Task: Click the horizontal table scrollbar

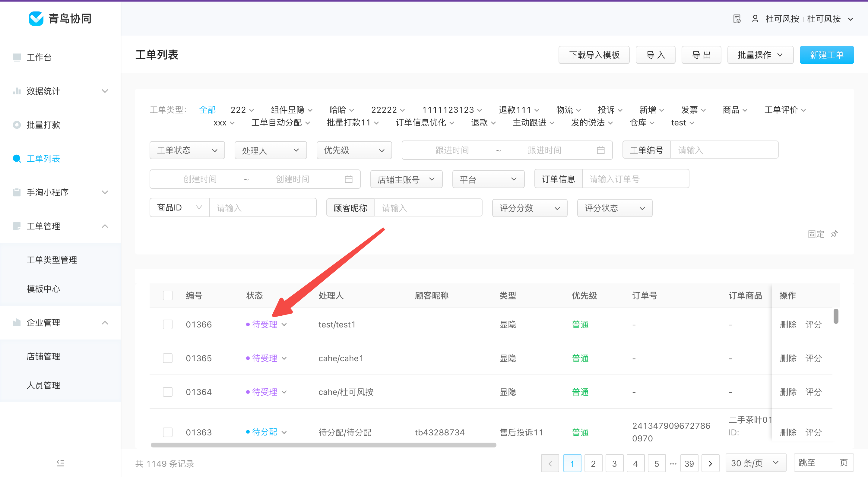Action: click(324, 445)
